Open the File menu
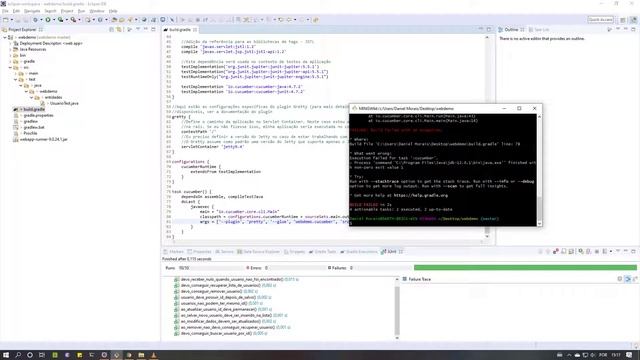The height and width of the screenshot is (360, 640). (5, 11)
